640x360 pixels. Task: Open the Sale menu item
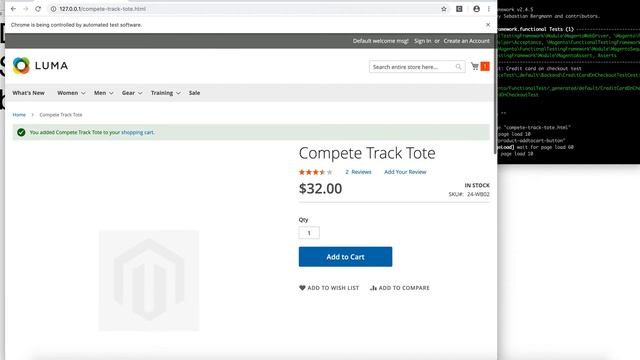(x=194, y=93)
